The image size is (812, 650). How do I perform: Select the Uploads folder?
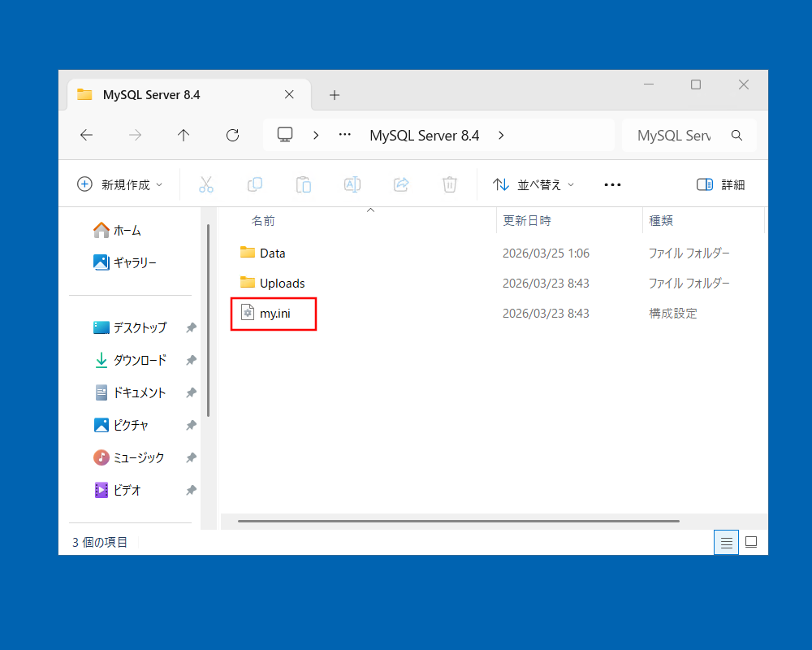click(283, 283)
